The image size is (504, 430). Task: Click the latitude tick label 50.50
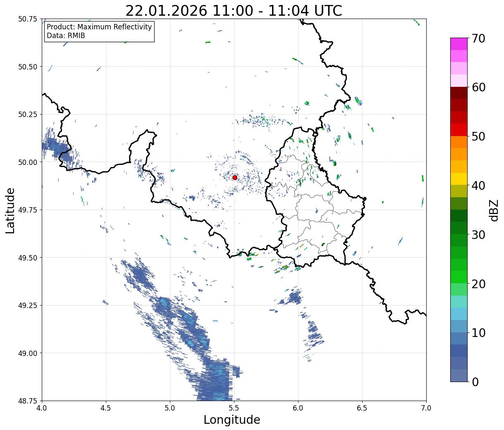[28, 67]
